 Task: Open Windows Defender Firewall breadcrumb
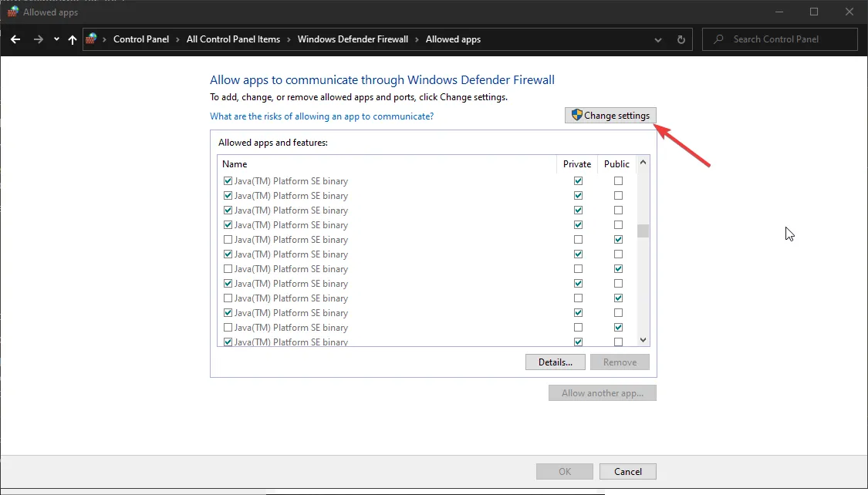(353, 39)
